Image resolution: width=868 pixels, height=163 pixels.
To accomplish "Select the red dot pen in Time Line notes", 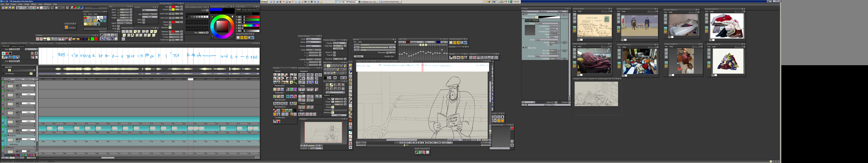I will pyautogui.click(x=7, y=53).
